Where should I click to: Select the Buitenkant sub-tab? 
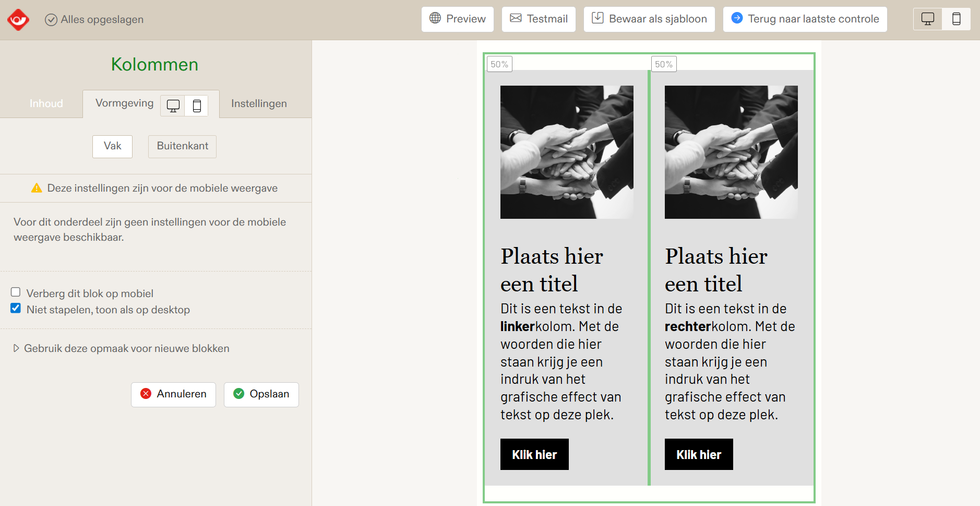click(x=182, y=146)
